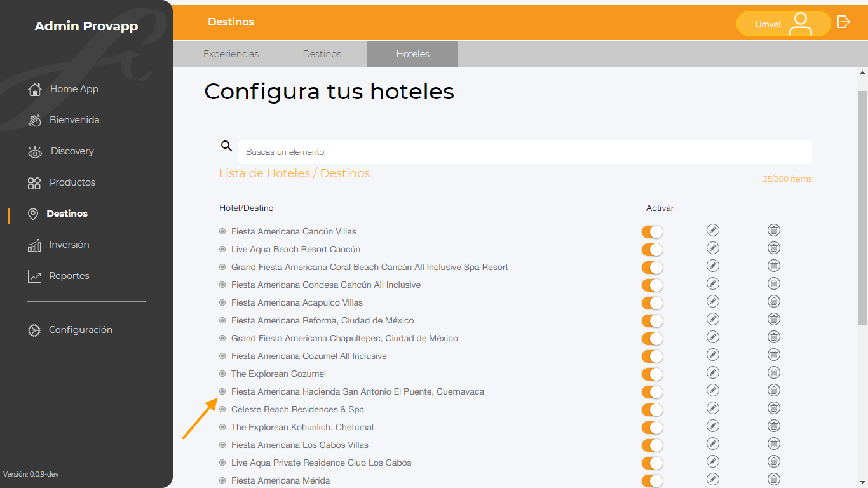Edit Fiesta Americana Hacienda San Antonio El Puente
The height and width of the screenshot is (488, 868).
pyautogui.click(x=713, y=390)
